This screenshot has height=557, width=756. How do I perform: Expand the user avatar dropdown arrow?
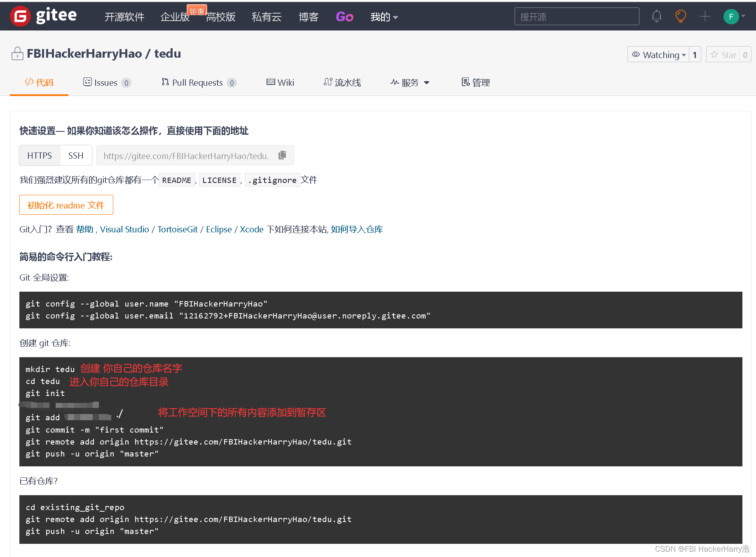coord(743,16)
